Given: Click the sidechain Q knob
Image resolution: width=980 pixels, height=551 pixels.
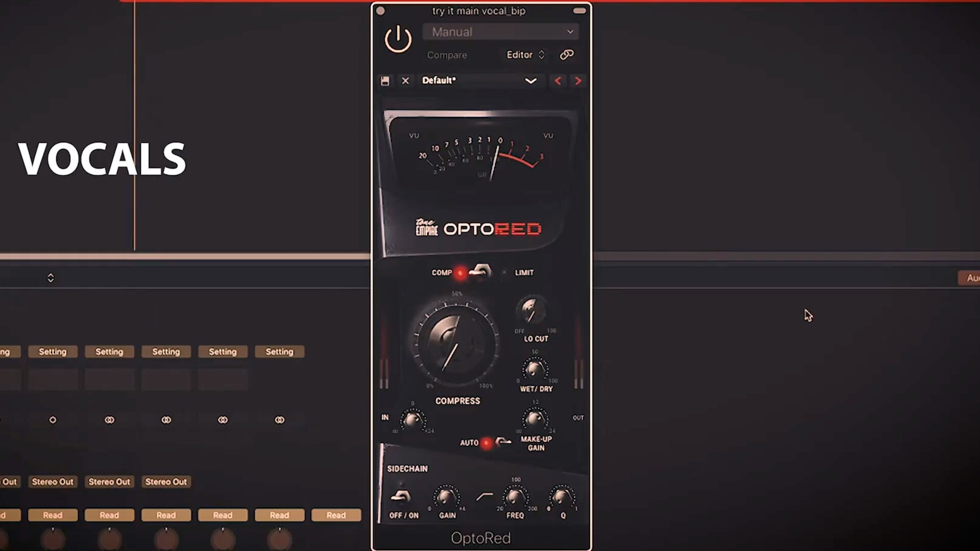Looking at the screenshot, I should [561, 496].
